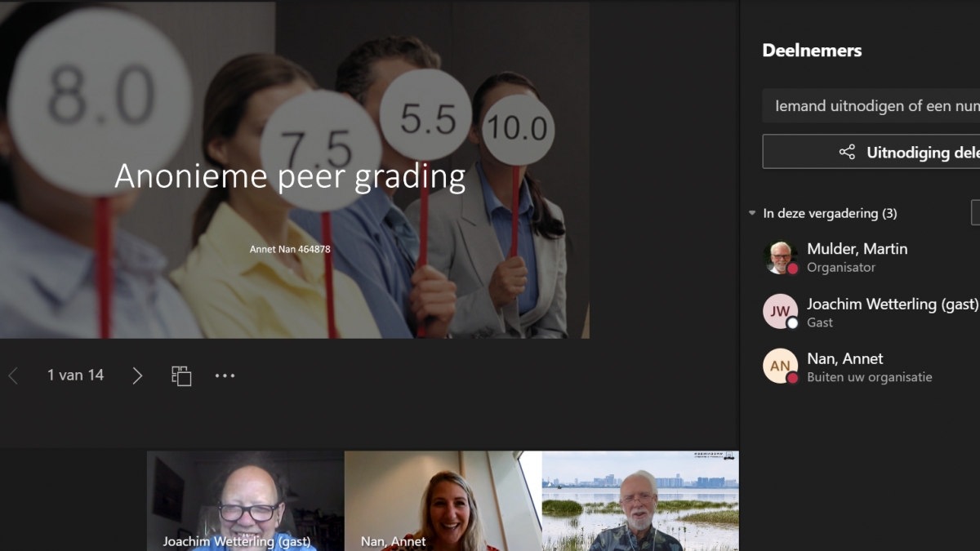Viewport: 980px width, 551px height.
Task: Click the share icon on Uitnodiging delen
Action: point(847,153)
